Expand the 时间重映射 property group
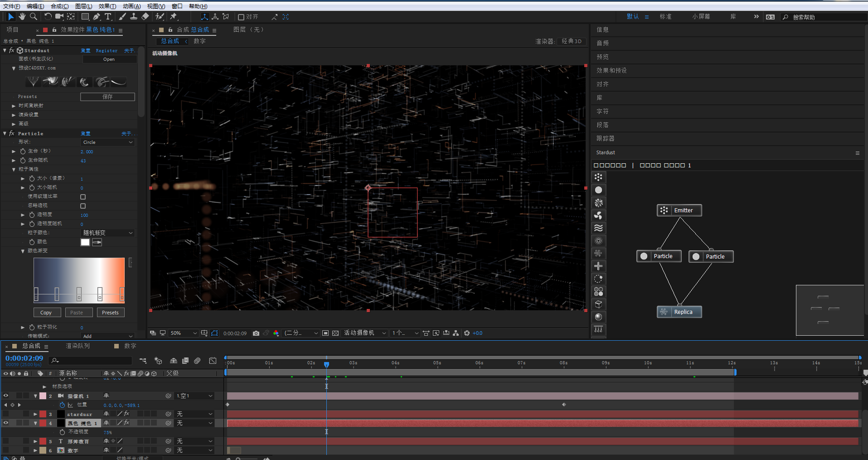Image resolution: width=868 pixels, height=460 pixels. 14,106
